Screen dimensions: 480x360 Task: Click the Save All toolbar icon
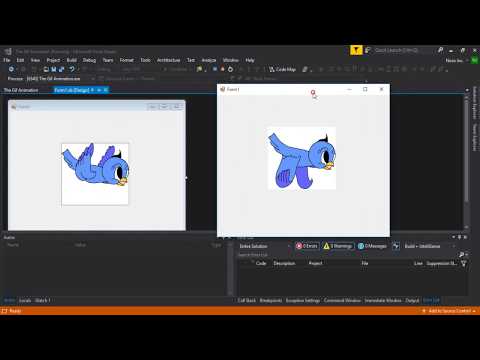61,69
